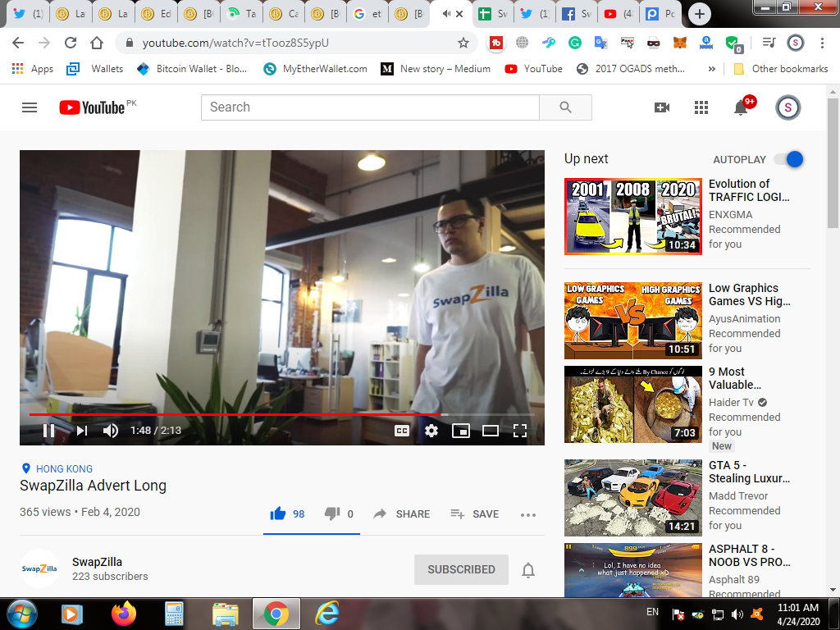
Task: Mute the video player volume icon
Action: 111,431
